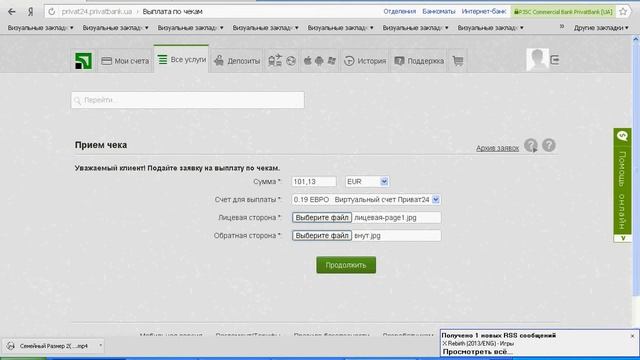The image size is (640, 360).
Task: Click Просмотреть всё in RSS popup
Action: pyautogui.click(x=477, y=351)
